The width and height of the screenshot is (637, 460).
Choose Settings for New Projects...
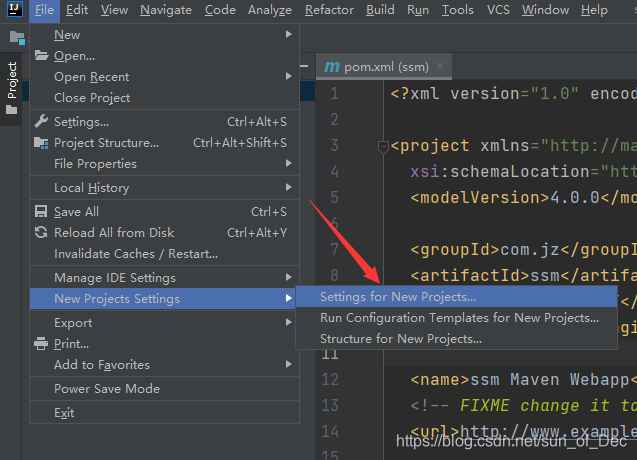[457, 297]
